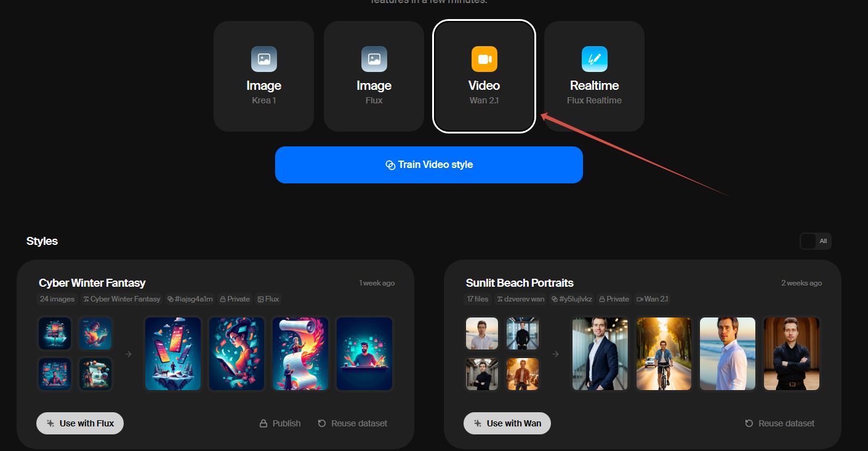This screenshot has height=451, width=868.
Task: Click the 24 images tag
Action: [x=57, y=299]
